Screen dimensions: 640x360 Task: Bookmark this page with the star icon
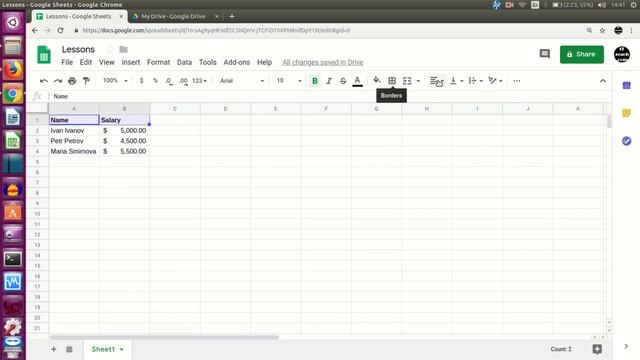pos(602,30)
